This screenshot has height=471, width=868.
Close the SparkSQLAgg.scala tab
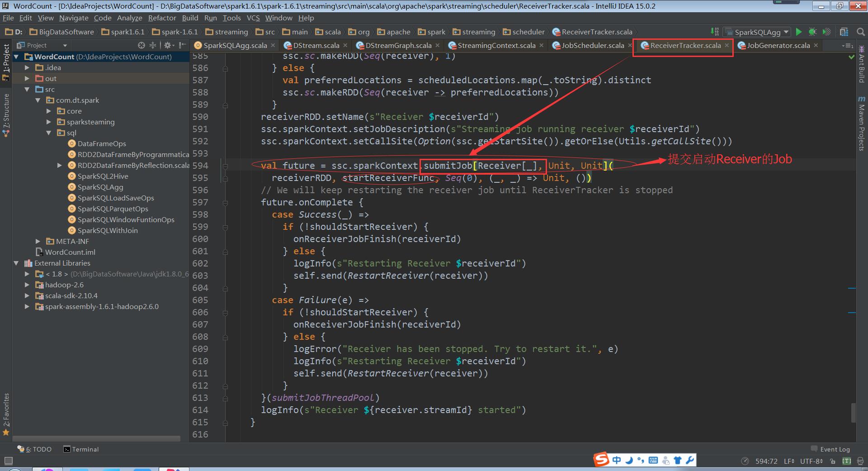pos(273,45)
